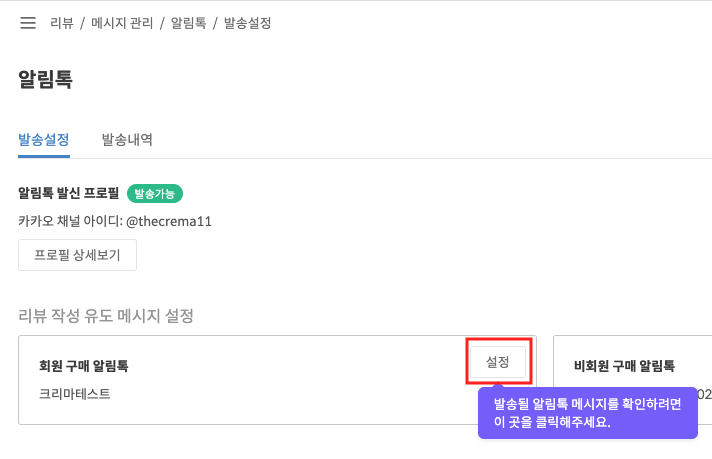
Task: Navigate to 메시지 관리 breadcrumb
Action: point(122,22)
